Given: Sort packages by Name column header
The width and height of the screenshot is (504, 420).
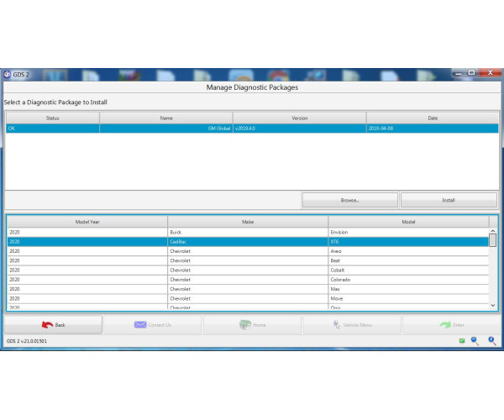Looking at the screenshot, I should pyautogui.click(x=166, y=118).
